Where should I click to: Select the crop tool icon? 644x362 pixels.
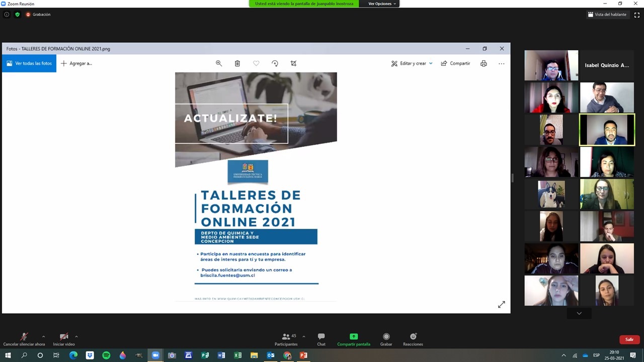(x=293, y=63)
